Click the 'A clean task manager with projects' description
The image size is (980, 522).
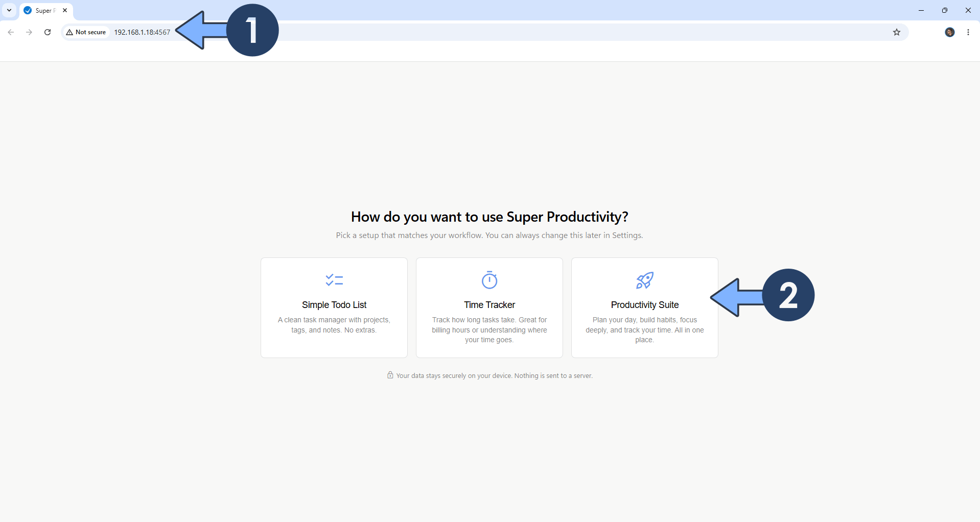tap(334, 325)
